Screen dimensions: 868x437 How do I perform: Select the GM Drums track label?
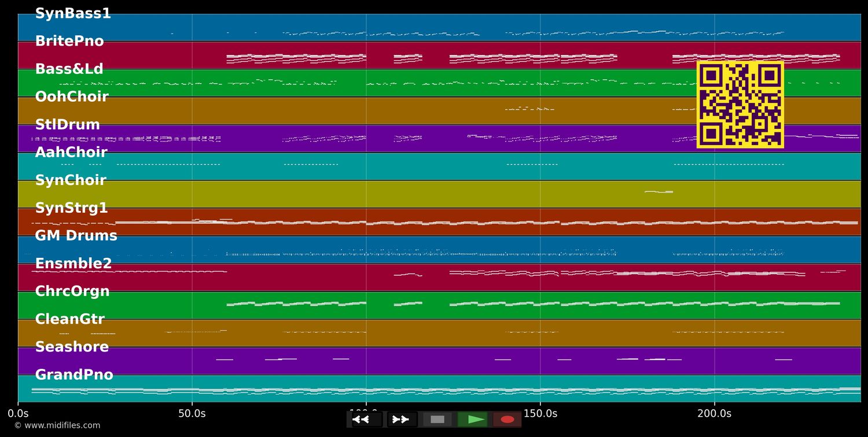(76, 235)
